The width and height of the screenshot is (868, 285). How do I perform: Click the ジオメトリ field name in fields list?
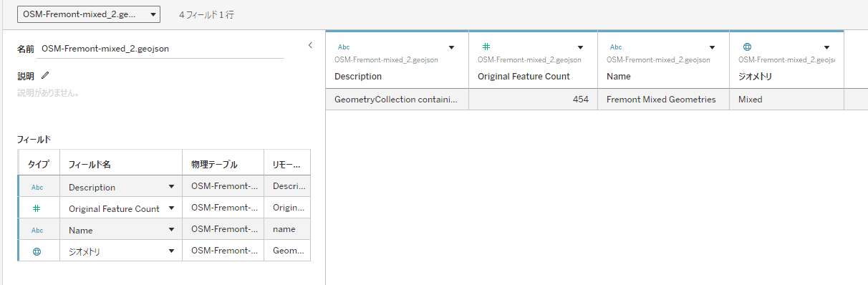(x=85, y=251)
